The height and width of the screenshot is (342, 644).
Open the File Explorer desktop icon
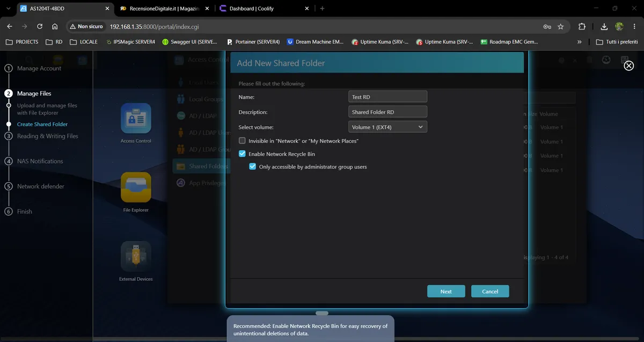click(136, 187)
